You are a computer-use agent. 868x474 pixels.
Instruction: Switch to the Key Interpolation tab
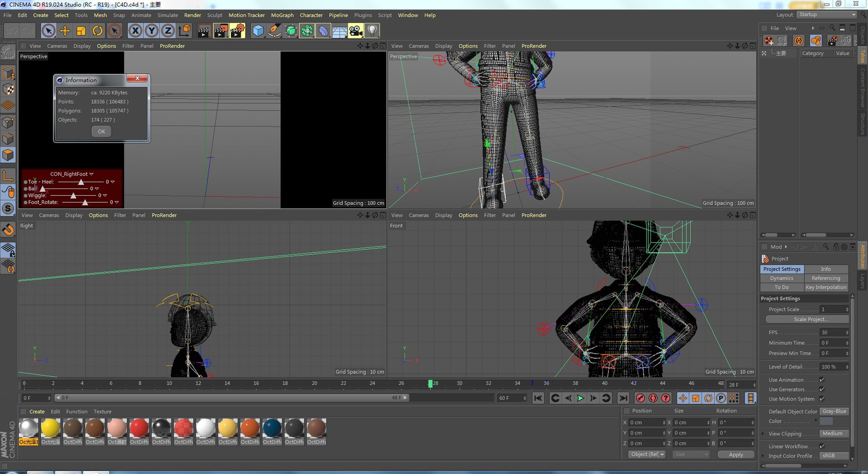click(x=826, y=287)
